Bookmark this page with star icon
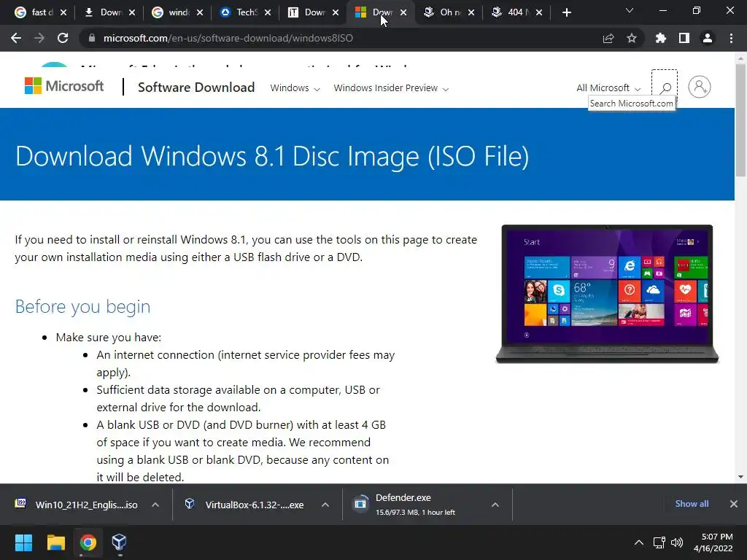The height and width of the screenshot is (560, 747). (x=632, y=38)
